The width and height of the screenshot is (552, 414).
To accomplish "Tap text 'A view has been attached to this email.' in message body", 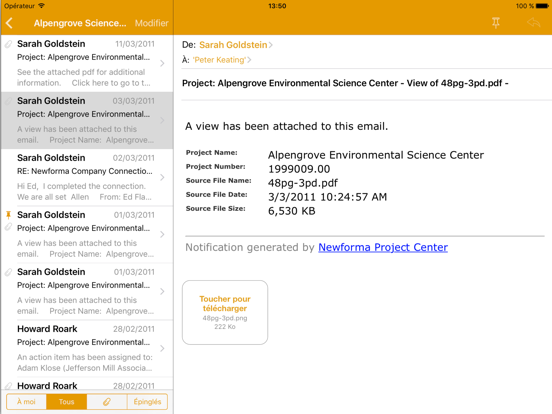I will pos(287,126).
